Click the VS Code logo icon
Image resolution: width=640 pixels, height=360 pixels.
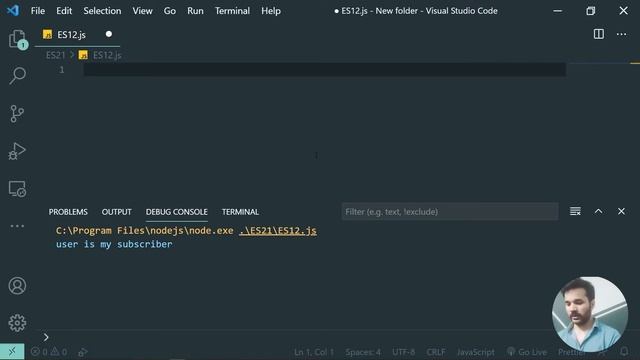click(13, 10)
